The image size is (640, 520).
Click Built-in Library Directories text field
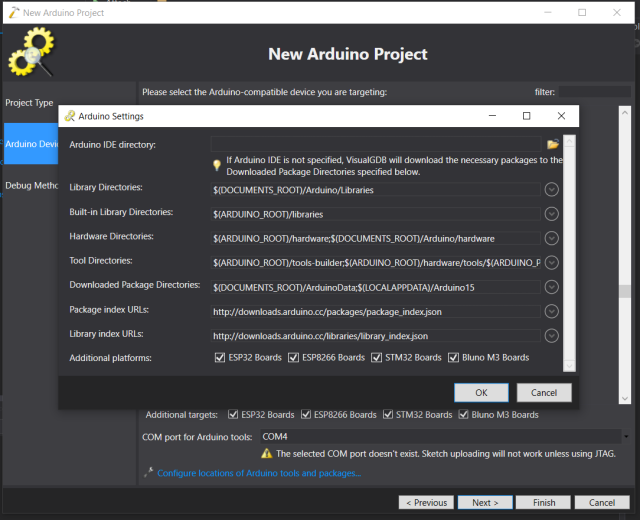pyautogui.click(x=376, y=214)
